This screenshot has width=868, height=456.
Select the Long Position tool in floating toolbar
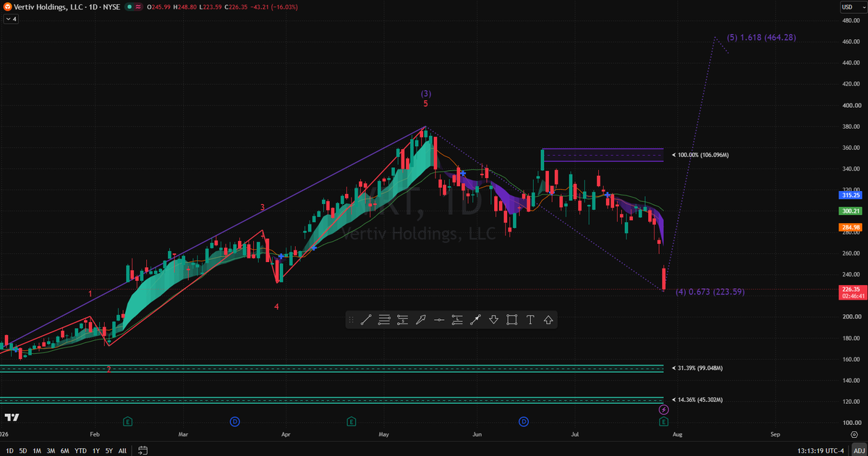[457, 320]
